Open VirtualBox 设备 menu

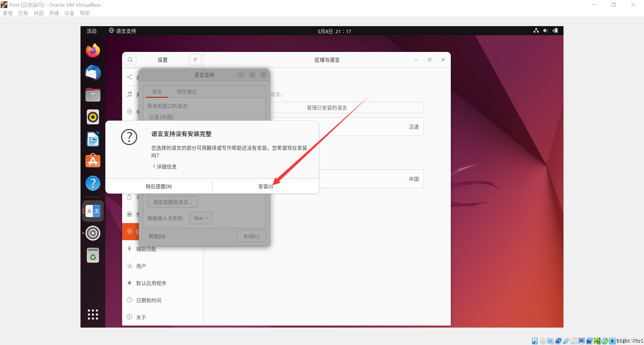click(69, 13)
